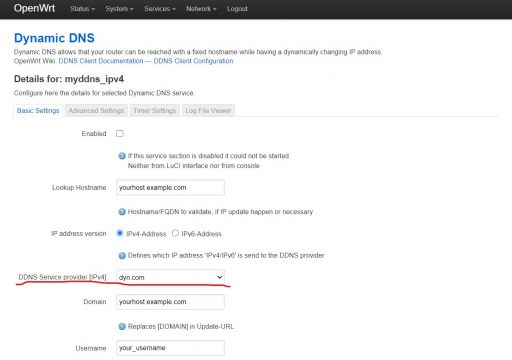Image resolution: width=512 pixels, height=360 pixels.
Task: Expand the Status menu
Action: click(x=82, y=9)
